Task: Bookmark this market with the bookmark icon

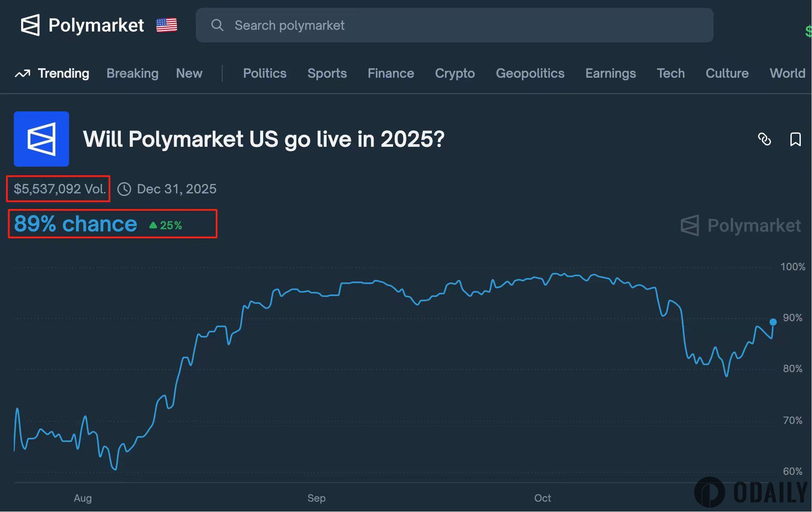Action: pos(795,139)
